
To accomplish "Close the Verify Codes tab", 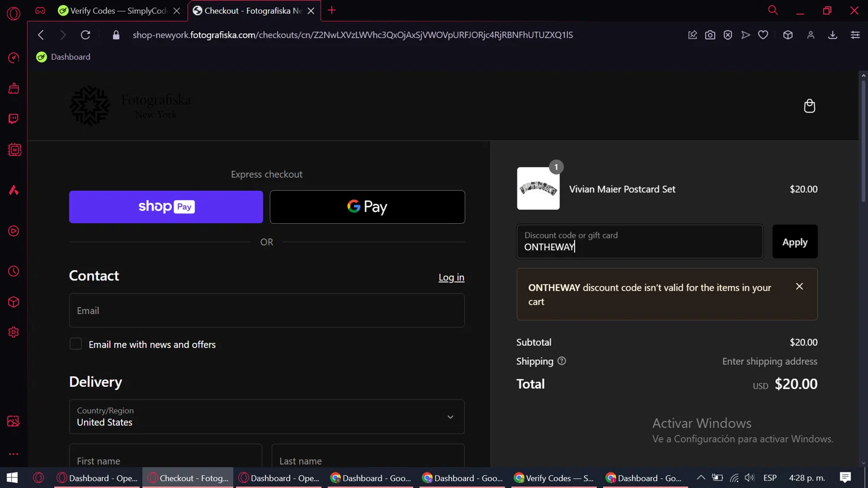I will (x=176, y=11).
